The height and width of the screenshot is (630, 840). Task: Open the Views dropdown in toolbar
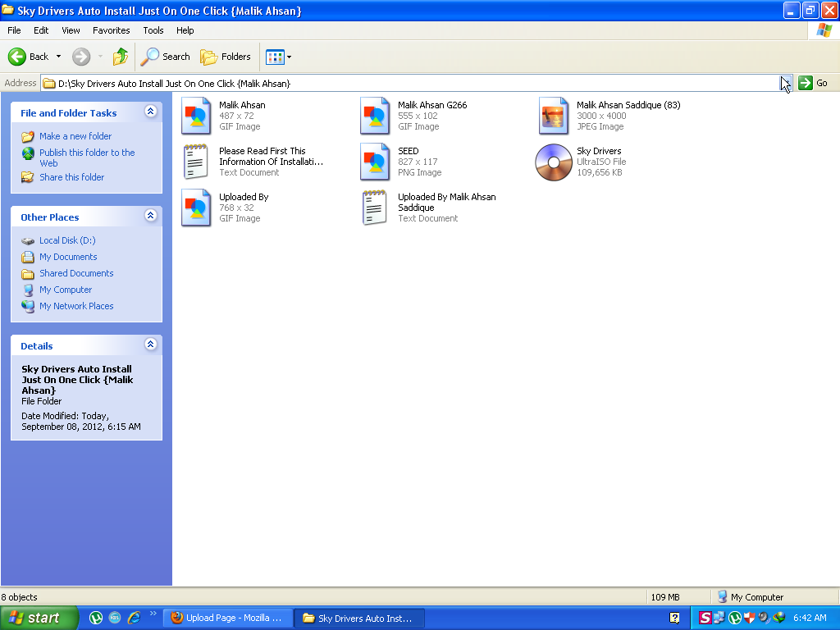(x=279, y=57)
